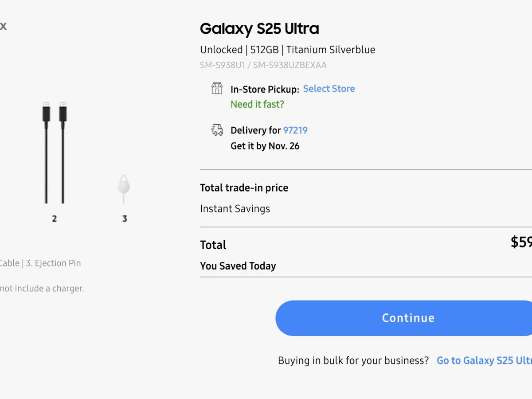Click the "3. Ejection Pin" caption text

(x=53, y=263)
